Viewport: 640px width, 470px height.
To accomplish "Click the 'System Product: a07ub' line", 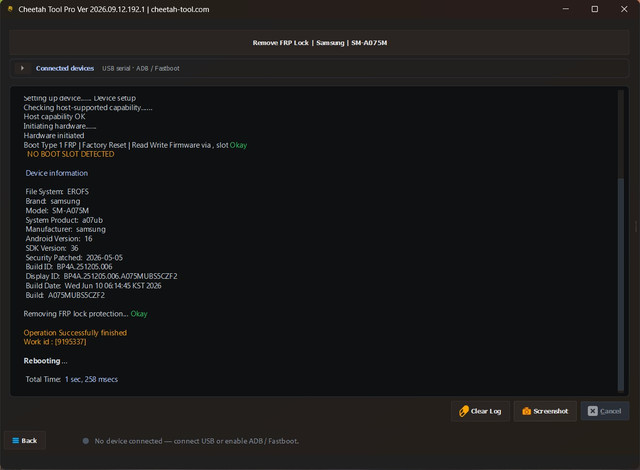I will 64,220.
